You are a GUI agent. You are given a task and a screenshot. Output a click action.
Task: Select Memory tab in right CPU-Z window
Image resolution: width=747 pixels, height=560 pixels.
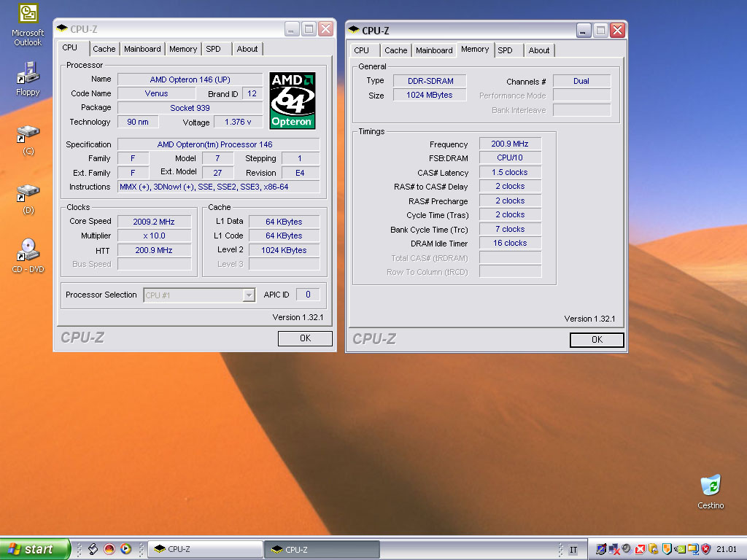point(475,49)
